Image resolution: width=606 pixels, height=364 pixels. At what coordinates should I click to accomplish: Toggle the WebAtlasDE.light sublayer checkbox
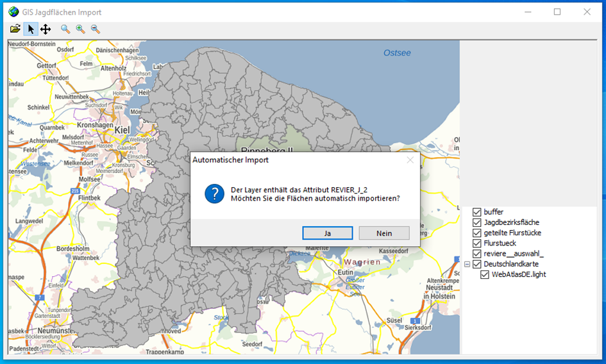[485, 274]
